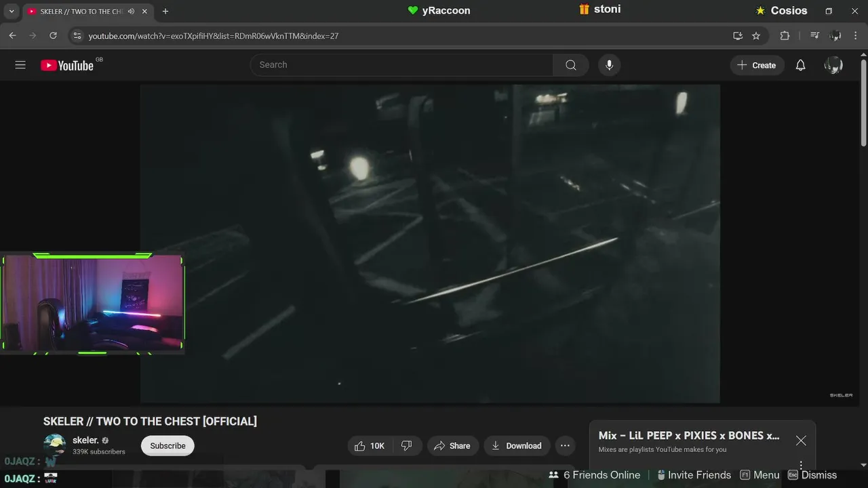Dismiss the overlay bar
Viewport: 868px width, 488px height.
click(812, 475)
